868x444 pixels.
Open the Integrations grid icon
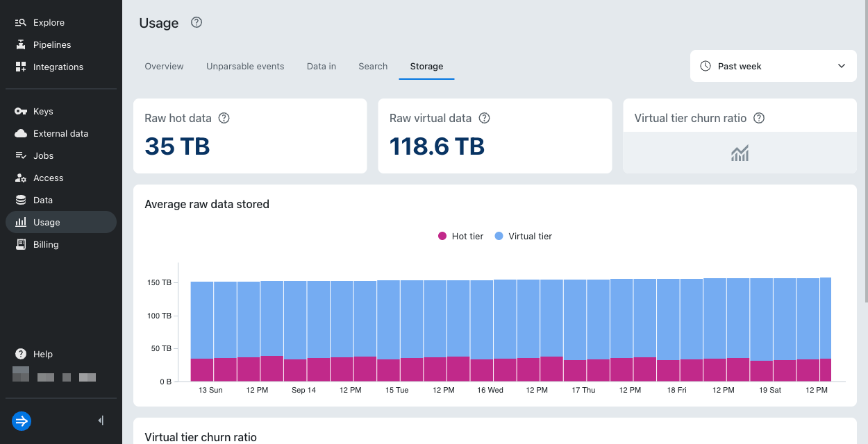pyautogui.click(x=21, y=67)
